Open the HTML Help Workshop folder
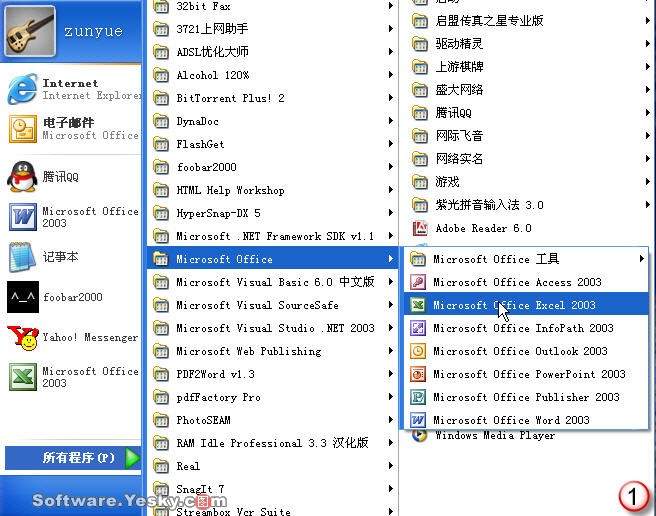 (x=273, y=190)
